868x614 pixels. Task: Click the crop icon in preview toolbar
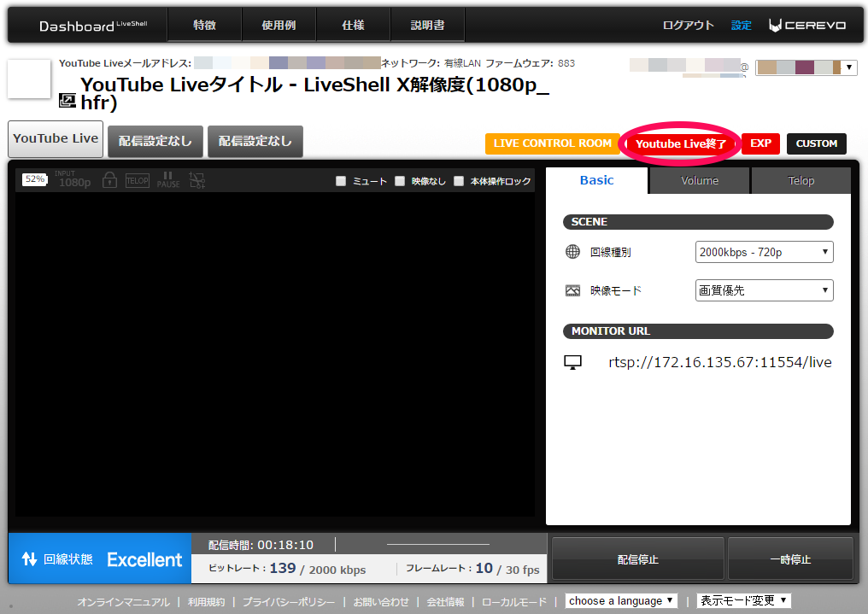pyautogui.click(x=197, y=180)
